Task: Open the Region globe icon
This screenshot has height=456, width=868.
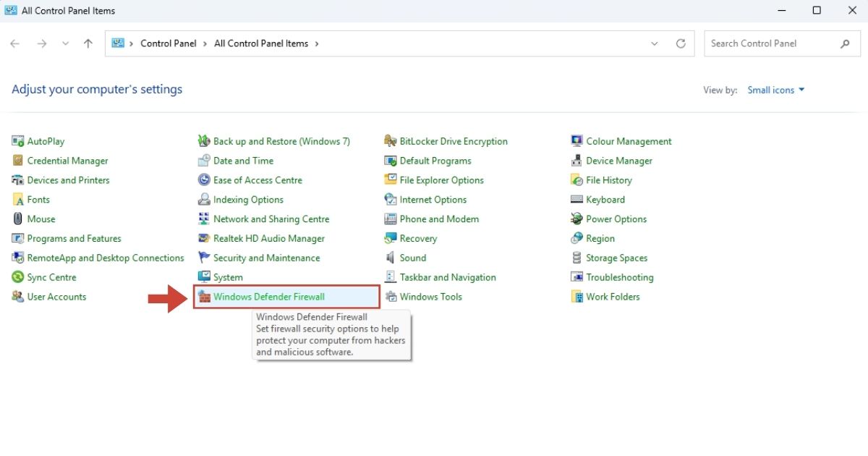Action: click(x=576, y=239)
